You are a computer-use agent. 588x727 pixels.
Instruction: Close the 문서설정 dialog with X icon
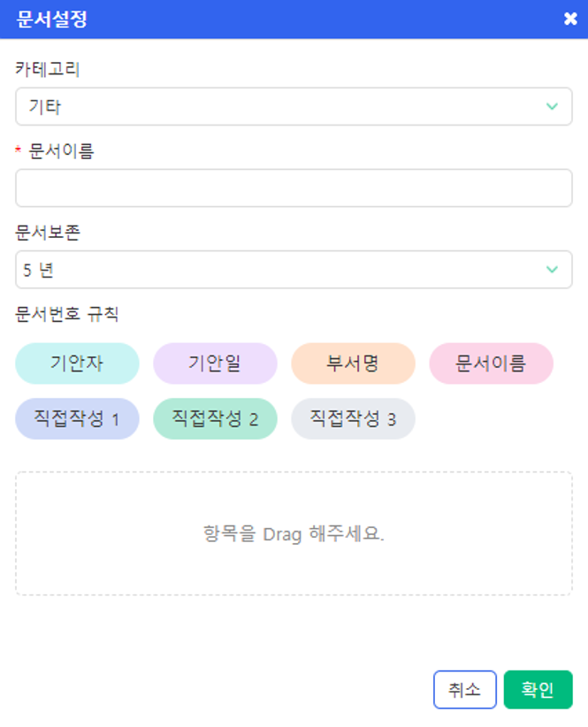pos(570,19)
